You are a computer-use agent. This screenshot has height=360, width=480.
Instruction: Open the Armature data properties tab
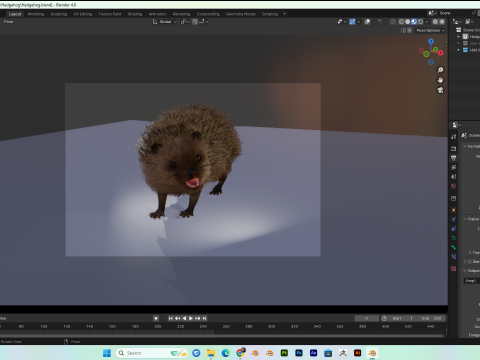pyautogui.click(x=453, y=238)
